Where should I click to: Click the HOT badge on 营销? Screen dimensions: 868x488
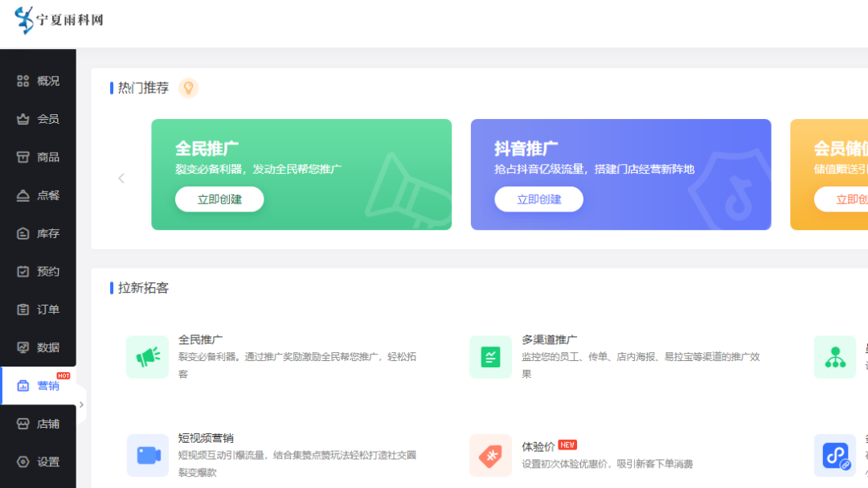pos(63,375)
